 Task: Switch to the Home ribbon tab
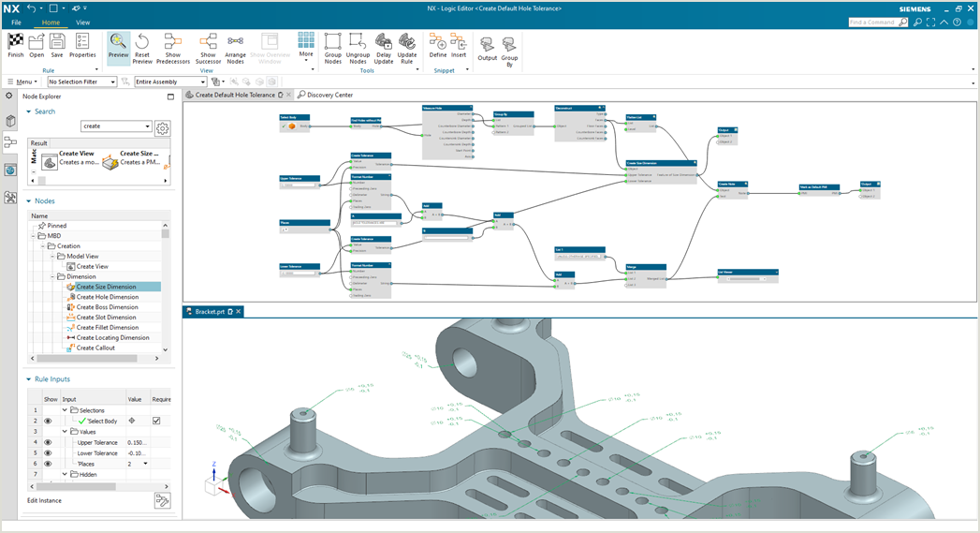[51, 22]
